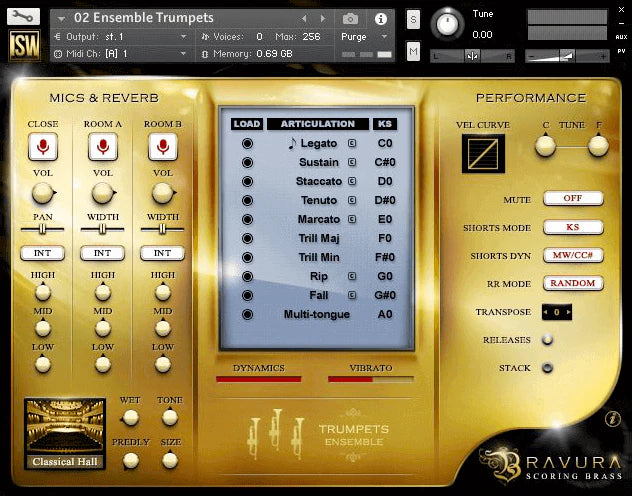
Task: Click the MUTE OFF button
Action: click(x=573, y=199)
